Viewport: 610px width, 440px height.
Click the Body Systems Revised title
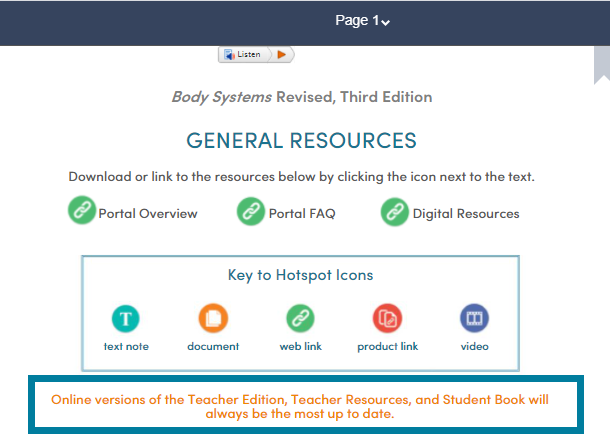click(x=301, y=97)
